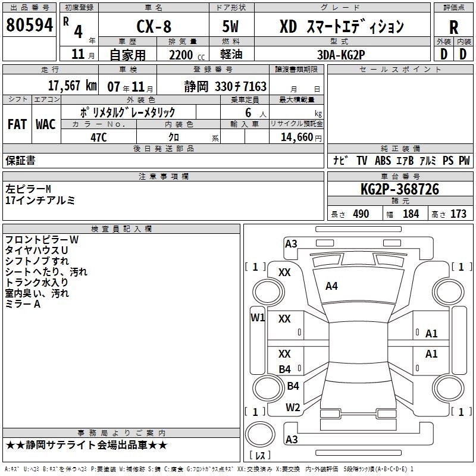The width and height of the screenshot is (476, 476).
Task: Click the registration number 静岡 330 チ 7163
Action: (x=226, y=86)
